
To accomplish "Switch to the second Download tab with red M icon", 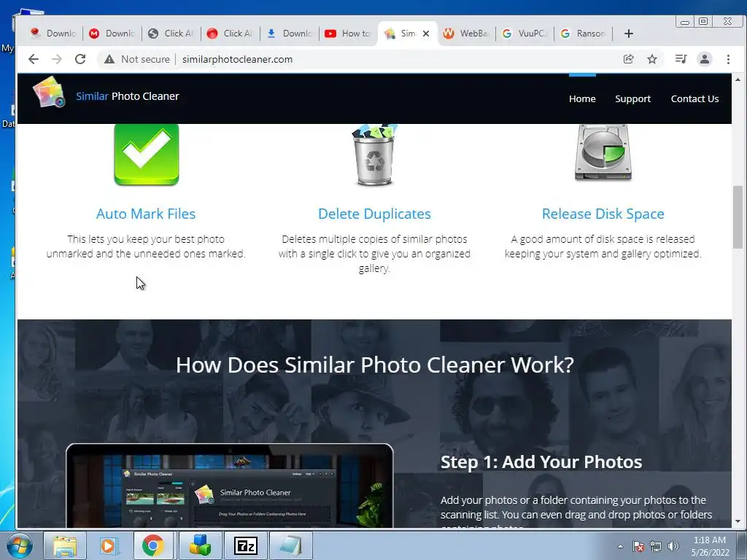I will pos(112,34).
